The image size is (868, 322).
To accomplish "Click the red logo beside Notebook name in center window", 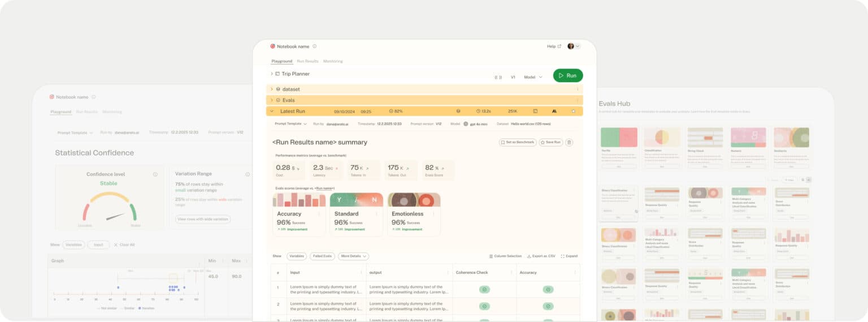I will [x=272, y=46].
